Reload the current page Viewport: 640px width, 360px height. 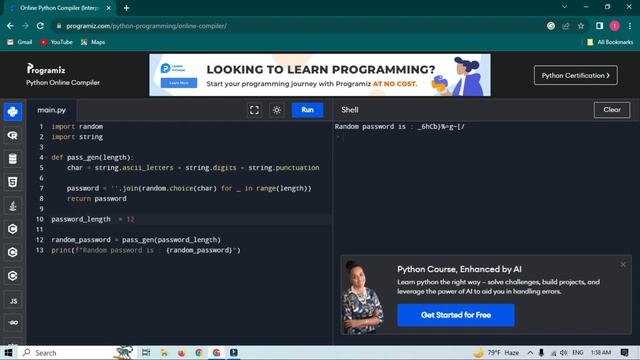tap(40, 26)
